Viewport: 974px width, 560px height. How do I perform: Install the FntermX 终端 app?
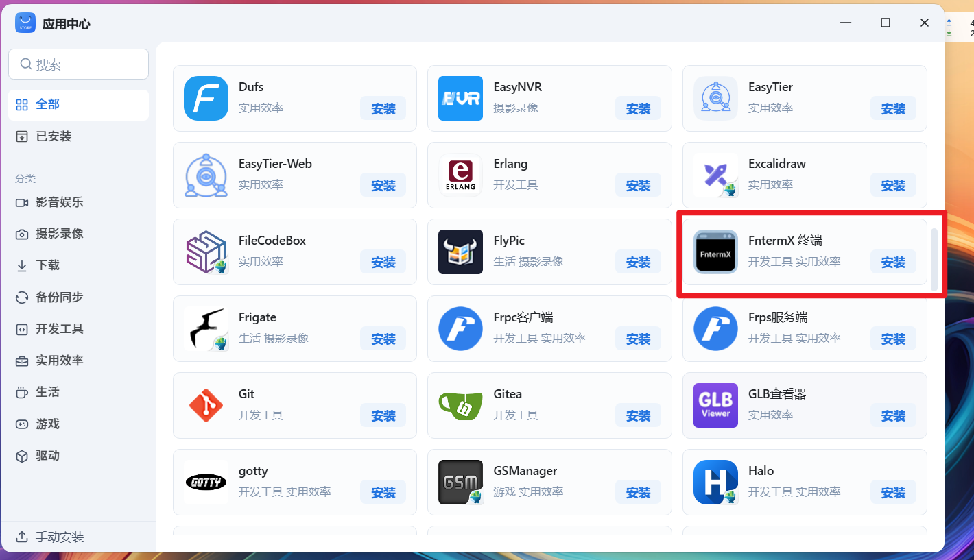click(x=893, y=262)
